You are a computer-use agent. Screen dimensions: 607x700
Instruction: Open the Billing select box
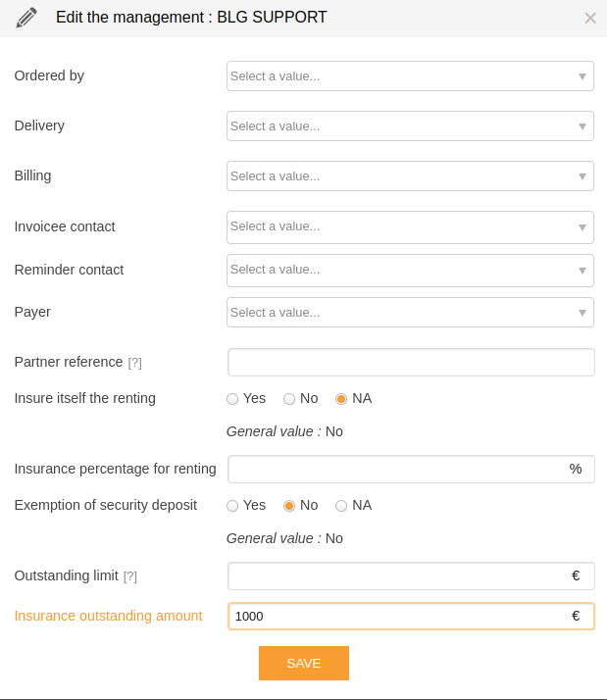point(410,175)
